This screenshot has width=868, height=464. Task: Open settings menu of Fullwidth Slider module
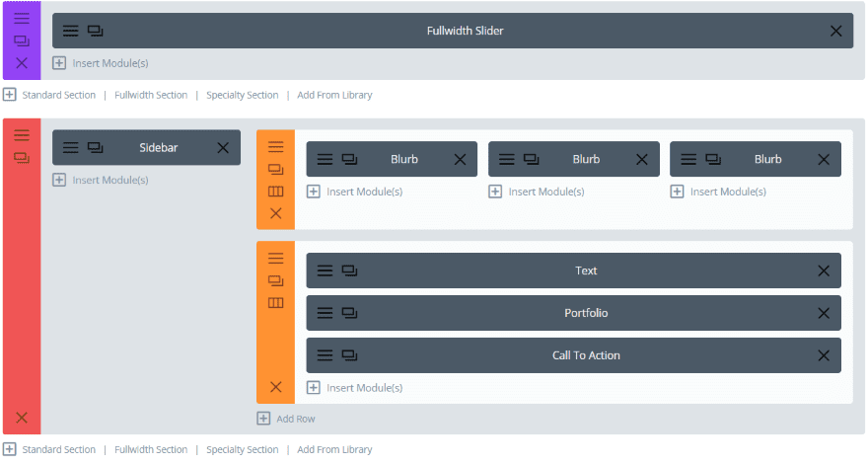point(71,31)
